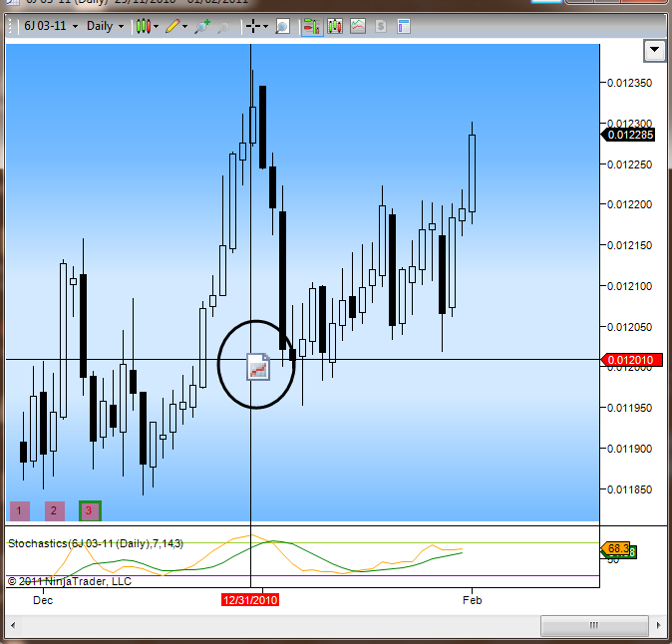The width and height of the screenshot is (672, 644).
Task: Expand the crosshair cursor dropdown arrow
Action: 266,27
